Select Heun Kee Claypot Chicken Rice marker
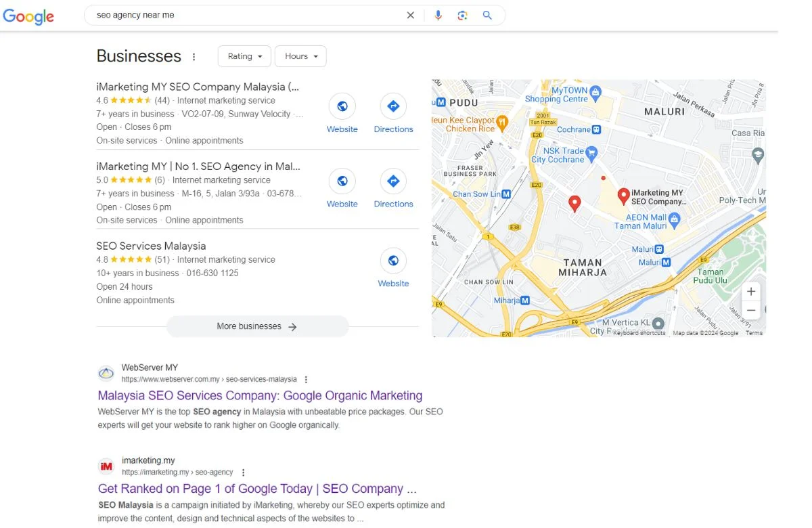 [501, 123]
